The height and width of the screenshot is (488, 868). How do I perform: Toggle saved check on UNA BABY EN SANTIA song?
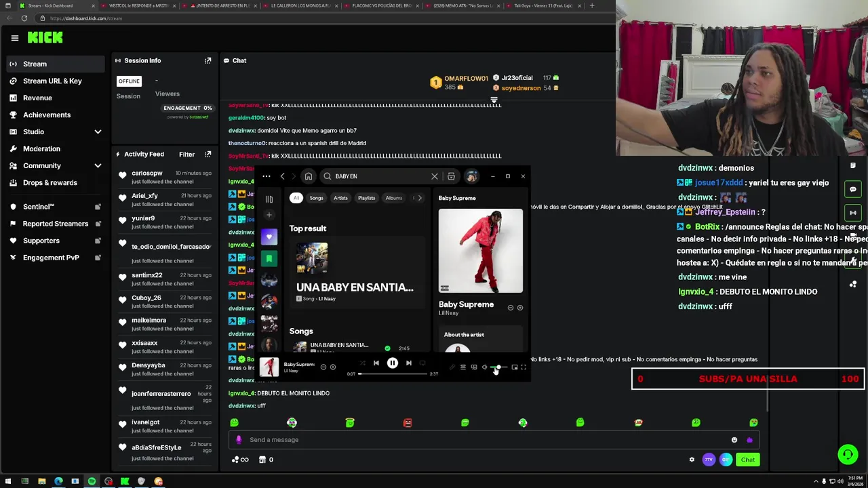pyautogui.click(x=387, y=348)
